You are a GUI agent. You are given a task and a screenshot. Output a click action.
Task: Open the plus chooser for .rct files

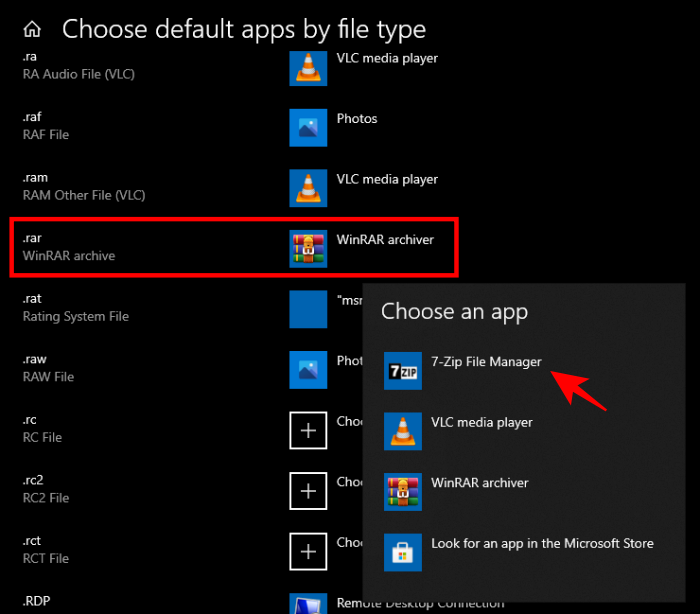click(308, 551)
